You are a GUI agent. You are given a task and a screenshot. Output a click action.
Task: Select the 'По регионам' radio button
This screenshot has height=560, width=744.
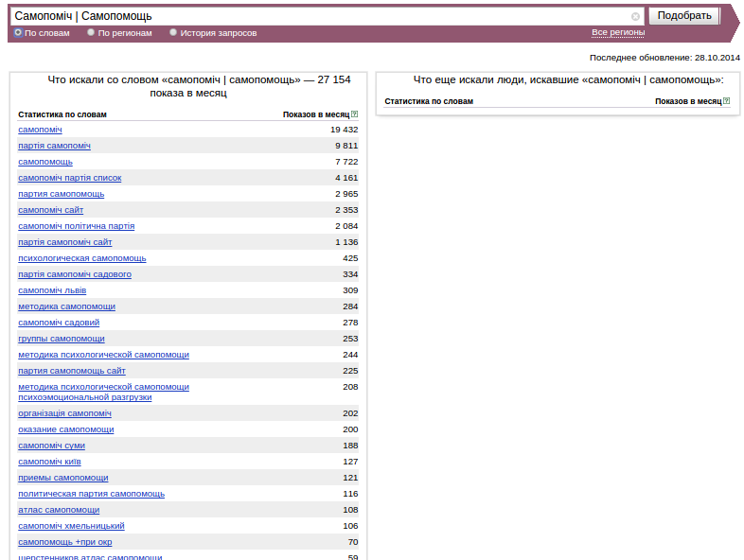[91, 32]
